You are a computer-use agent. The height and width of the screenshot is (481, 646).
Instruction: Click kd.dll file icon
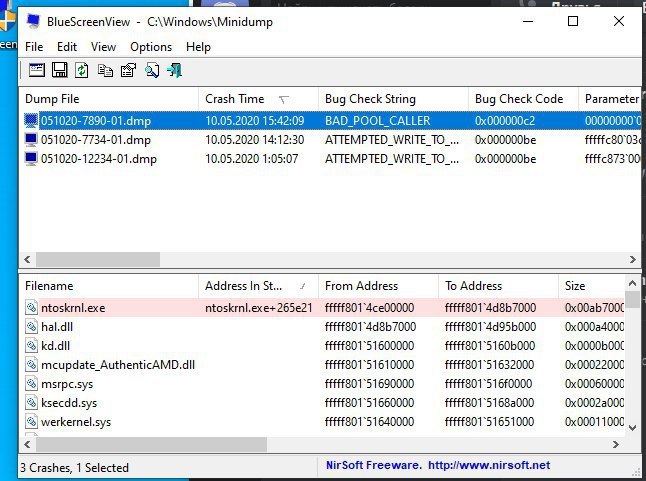click(31, 346)
